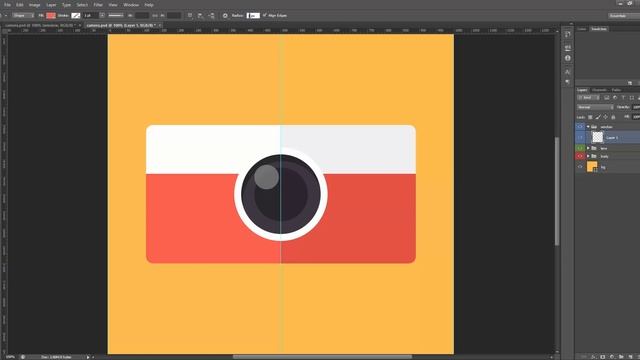Screen dimensions: 640x360
Task: Toggle visibility of the lens group
Action: pos(580,148)
